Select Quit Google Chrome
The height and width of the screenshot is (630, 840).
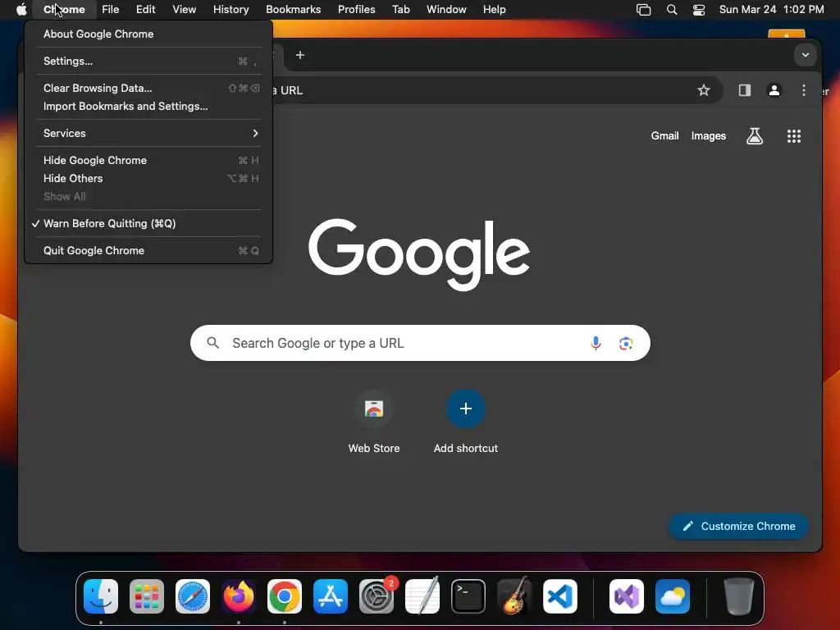pos(148,250)
